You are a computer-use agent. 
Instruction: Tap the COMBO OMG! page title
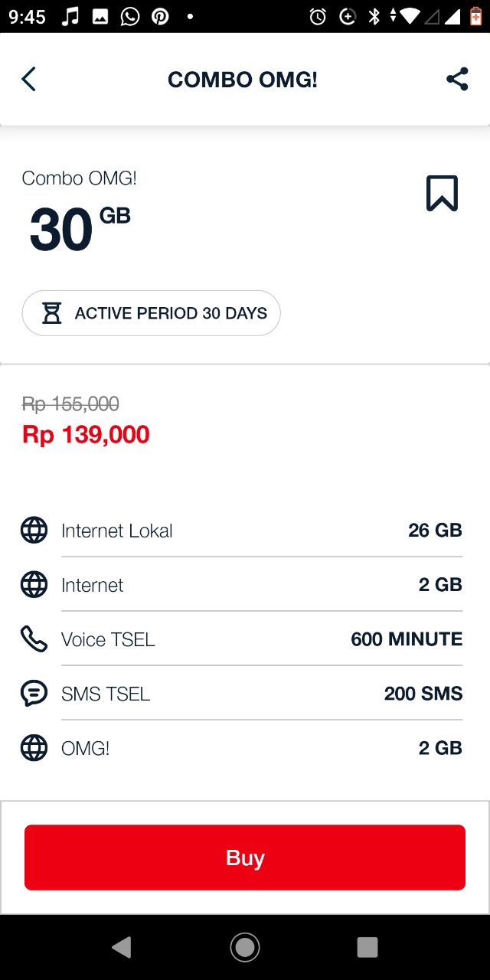pos(243,80)
